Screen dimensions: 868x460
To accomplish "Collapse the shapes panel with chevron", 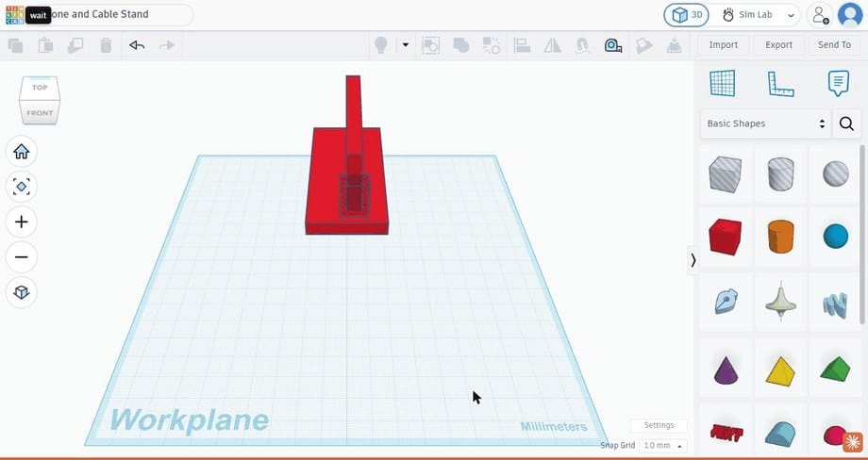I will point(693,260).
